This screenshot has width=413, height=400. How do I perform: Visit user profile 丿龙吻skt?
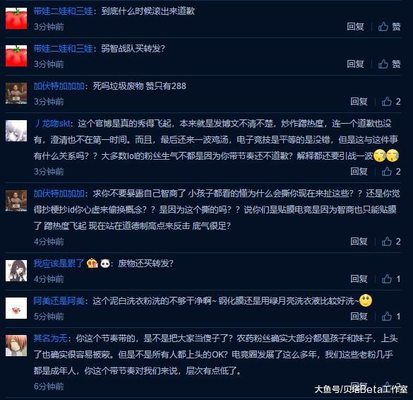coord(52,124)
